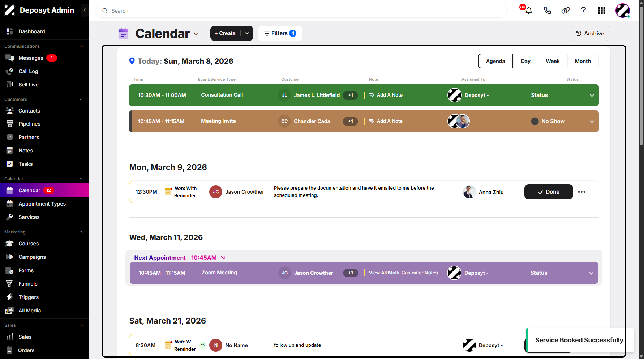Add a note to Meeting Invite

click(386, 121)
